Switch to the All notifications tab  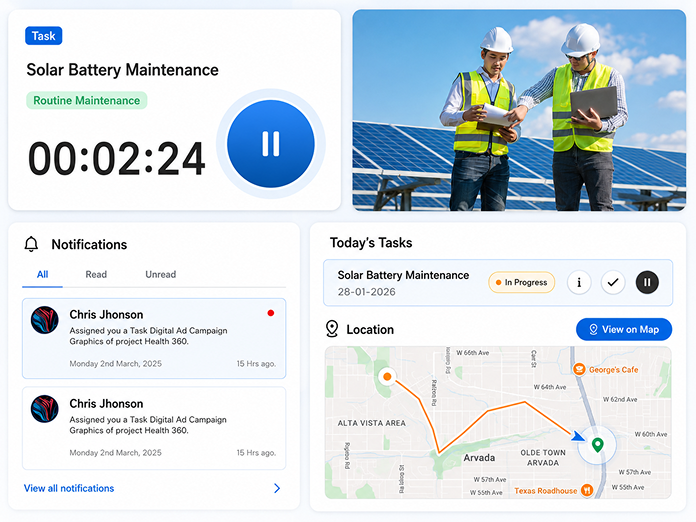(x=42, y=274)
